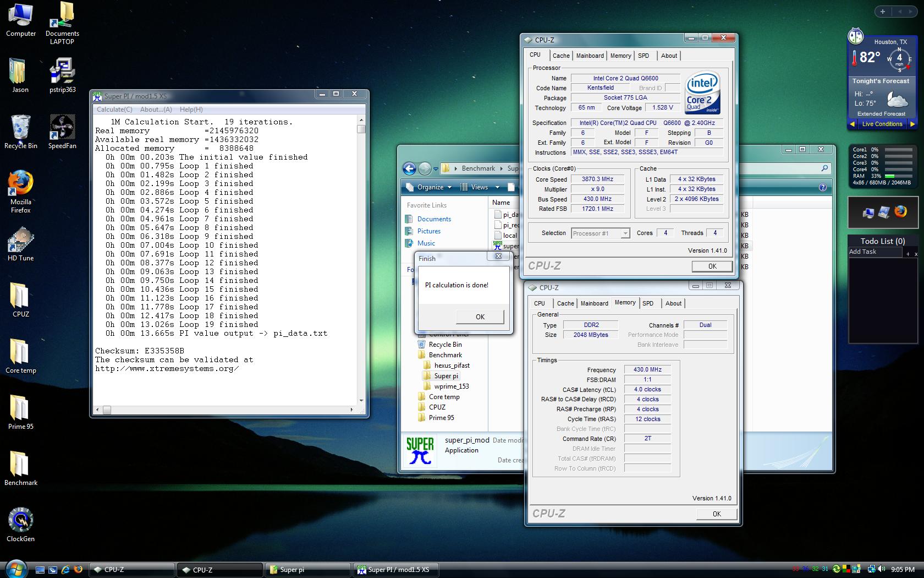The width and height of the screenshot is (924, 578).
Task: Open Music in Explorer Favorite Links
Action: [x=426, y=243]
